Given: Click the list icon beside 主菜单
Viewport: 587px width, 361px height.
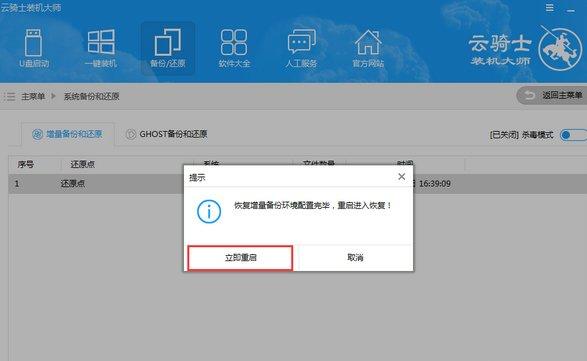Looking at the screenshot, I should point(9,97).
